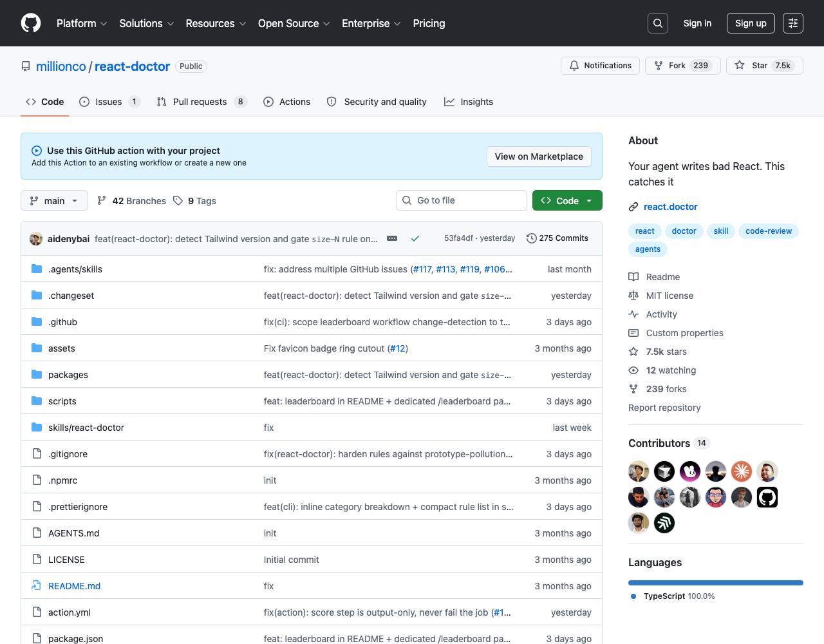This screenshot has width=824, height=644.
Task: Switch to the Actions tab
Action: [286, 102]
